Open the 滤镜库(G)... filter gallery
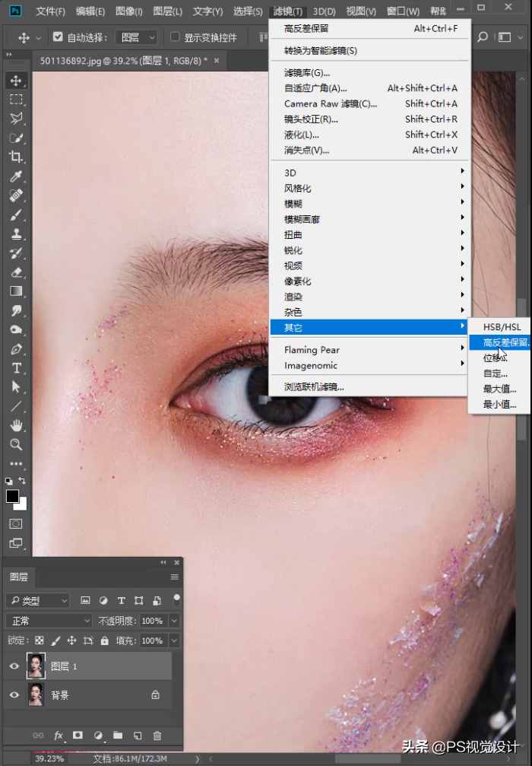 click(x=369, y=73)
